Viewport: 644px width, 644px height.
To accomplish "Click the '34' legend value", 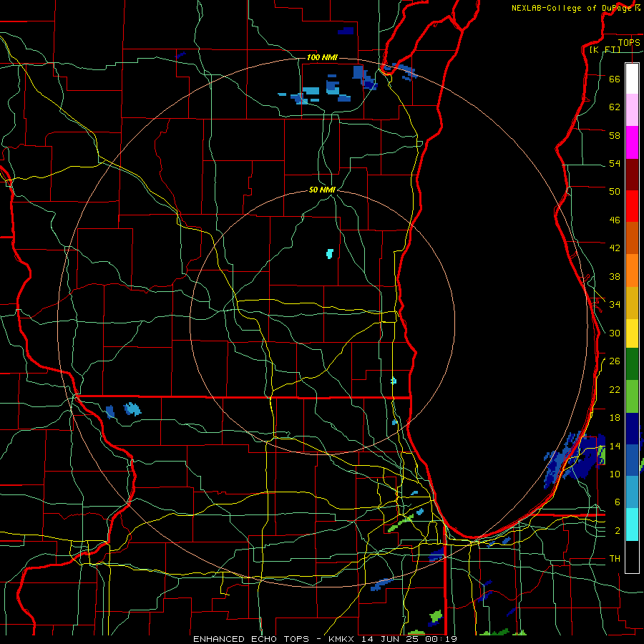I will pyautogui.click(x=615, y=305).
